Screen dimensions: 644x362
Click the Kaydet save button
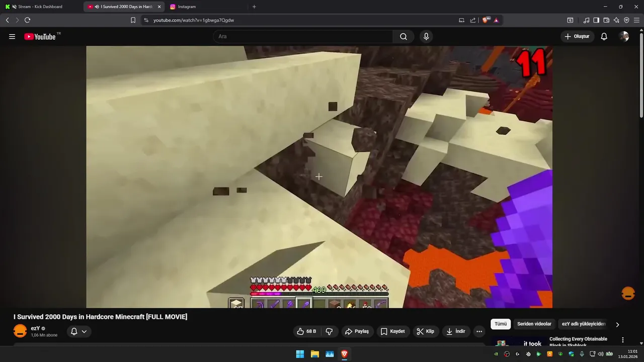392,331
